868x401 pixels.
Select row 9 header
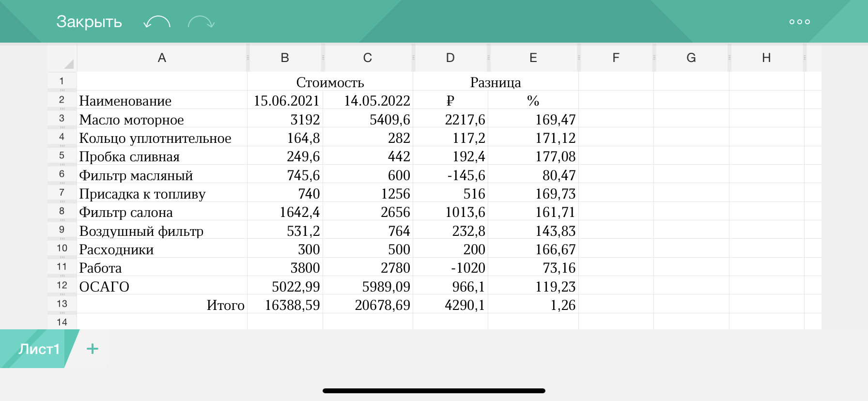(x=62, y=230)
